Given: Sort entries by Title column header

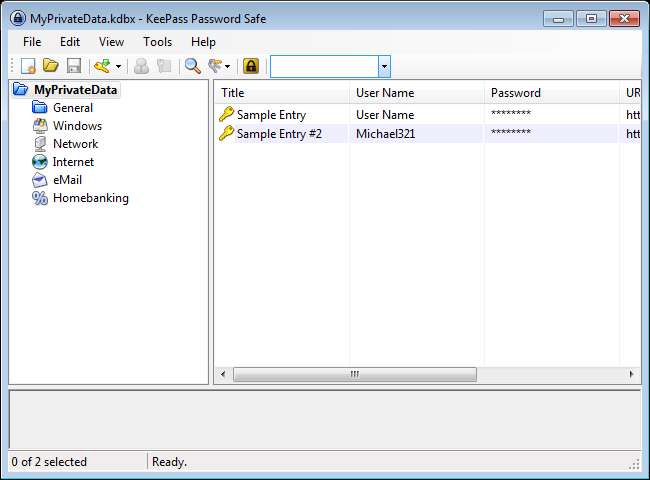Looking at the screenshot, I should click(x=282, y=93).
